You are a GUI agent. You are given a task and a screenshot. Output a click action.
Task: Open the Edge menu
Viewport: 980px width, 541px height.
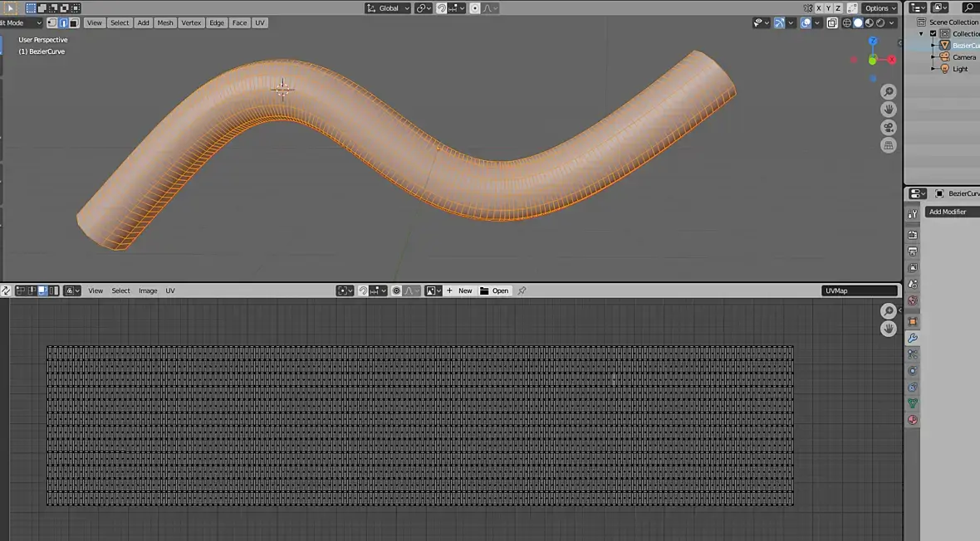click(x=217, y=22)
